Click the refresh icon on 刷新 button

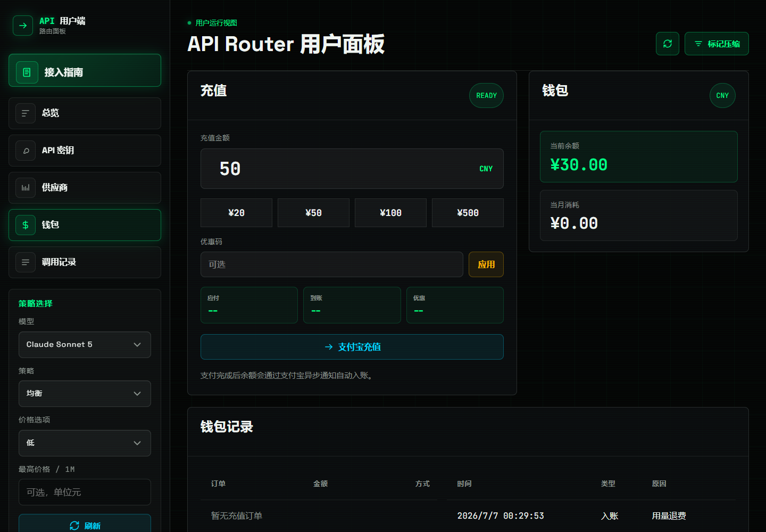74,526
